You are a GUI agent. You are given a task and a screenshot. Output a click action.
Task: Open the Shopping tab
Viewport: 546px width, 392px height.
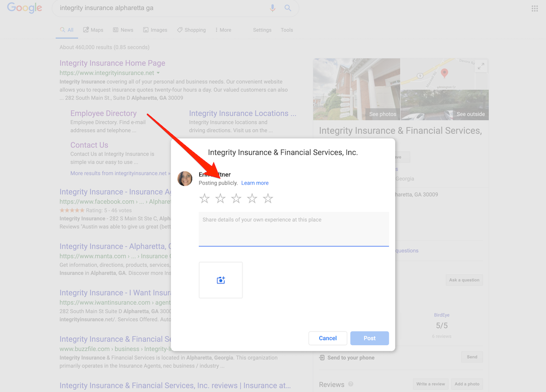(x=191, y=30)
